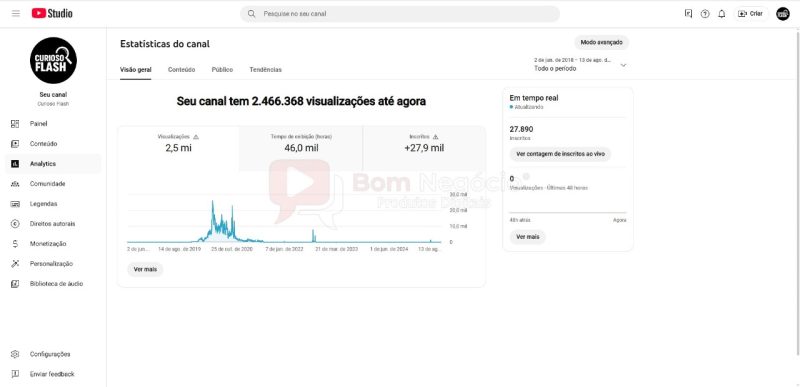Image resolution: width=800 pixels, height=387 pixels.
Task: Click the 25 de out. de 2020 axis label
Action: point(232,249)
